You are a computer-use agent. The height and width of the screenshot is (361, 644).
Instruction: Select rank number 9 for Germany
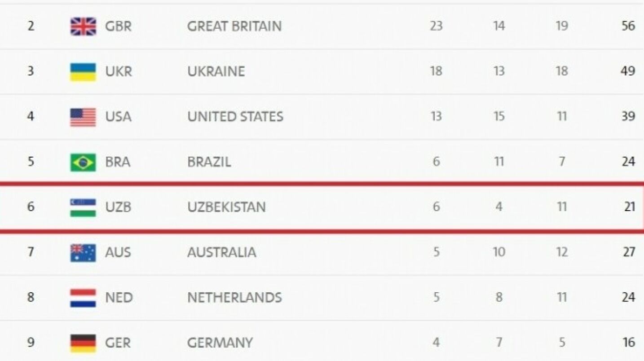[31, 343]
